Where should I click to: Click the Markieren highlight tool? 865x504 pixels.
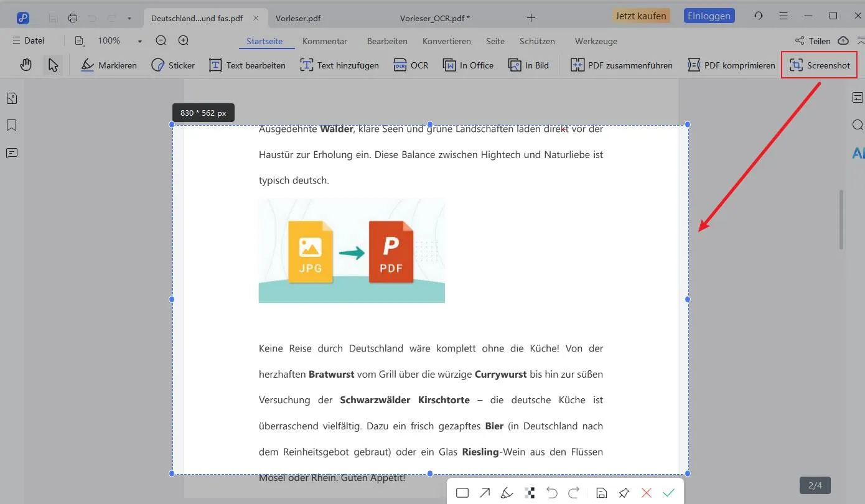pyautogui.click(x=109, y=65)
